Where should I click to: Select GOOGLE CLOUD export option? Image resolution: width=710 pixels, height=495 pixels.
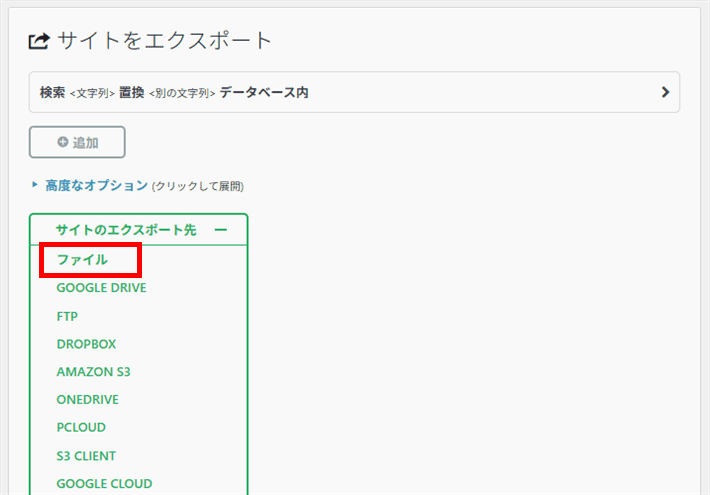104,484
